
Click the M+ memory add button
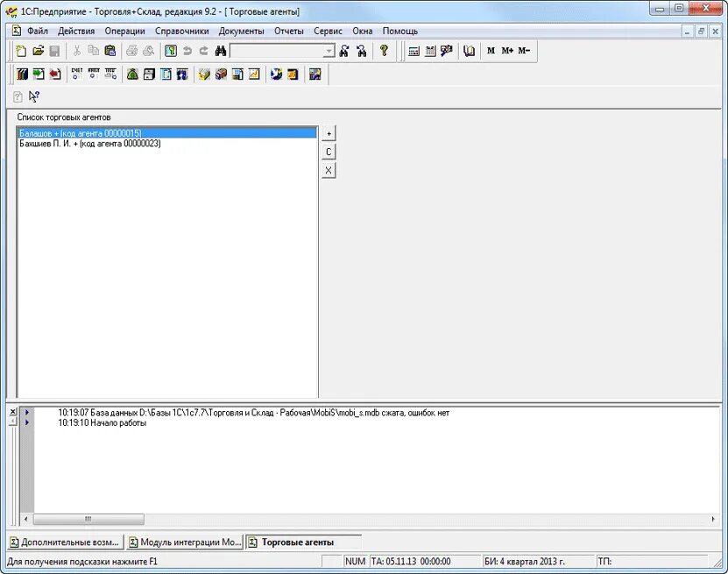click(x=507, y=51)
